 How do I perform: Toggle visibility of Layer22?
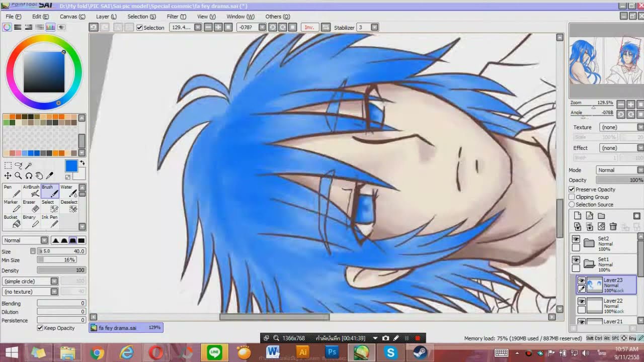pos(582,301)
